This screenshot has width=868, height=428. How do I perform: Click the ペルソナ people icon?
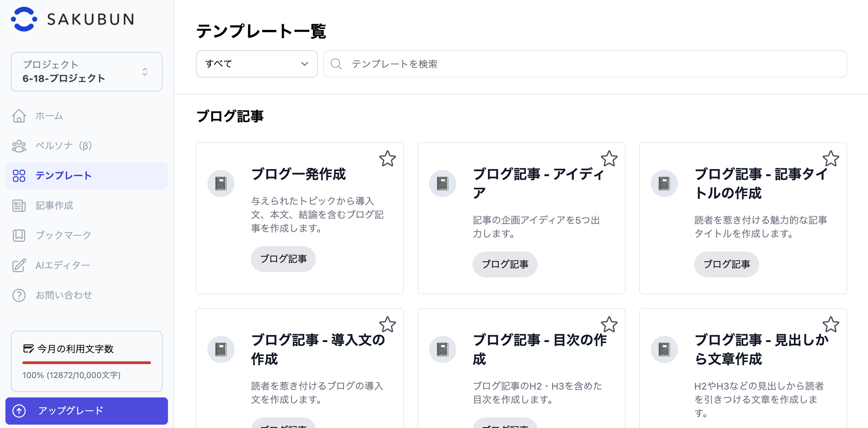(19, 146)
